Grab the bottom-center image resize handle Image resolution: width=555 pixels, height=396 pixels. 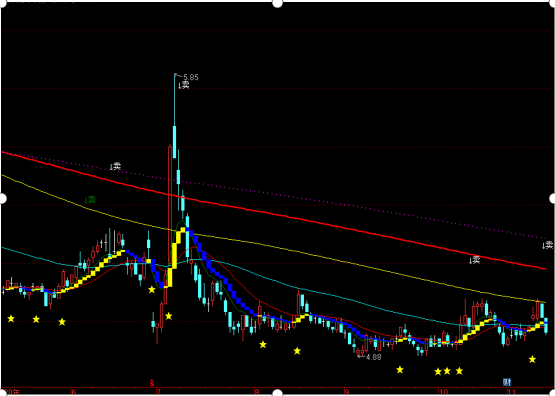[x=278, y=393]
